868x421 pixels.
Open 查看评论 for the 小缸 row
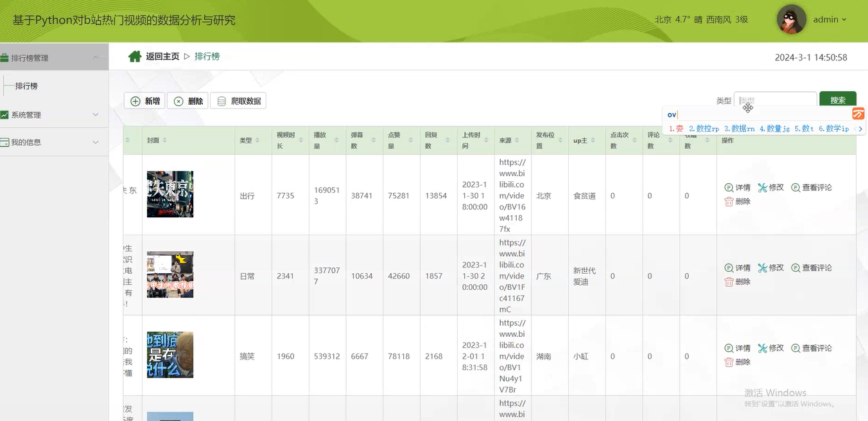pos(812,348)
